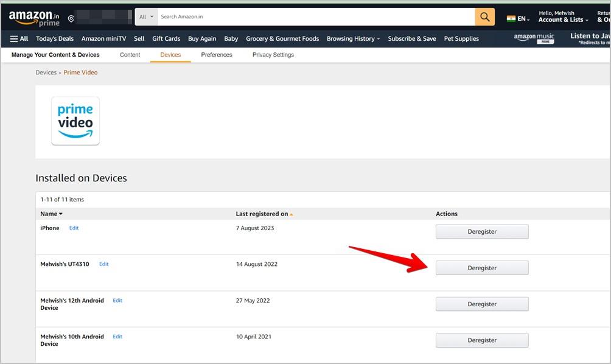Open Subscribe & Save page

click(412, 38)
